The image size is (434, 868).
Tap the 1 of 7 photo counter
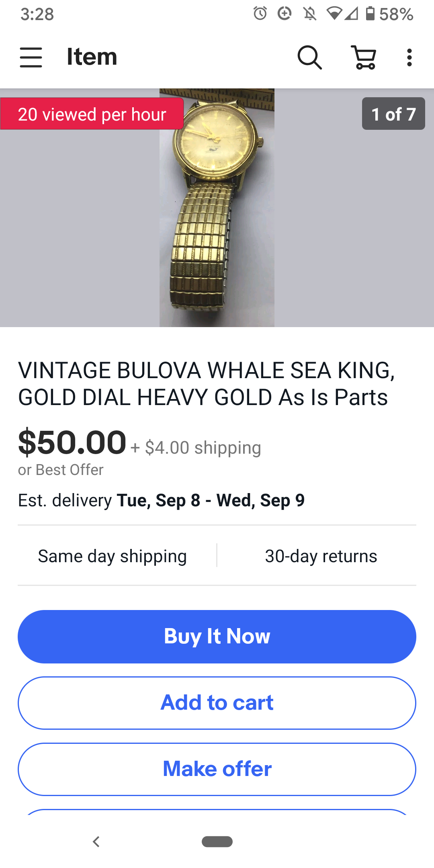(393, 114)
